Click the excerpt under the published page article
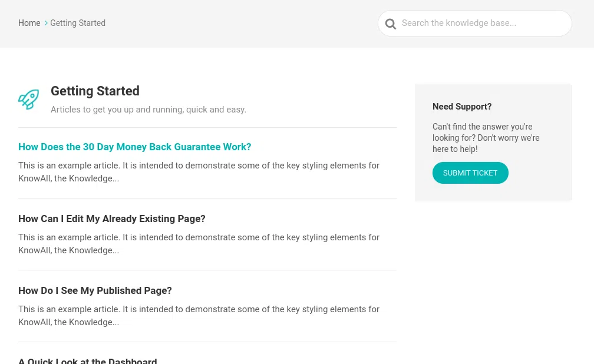 (x=199, y=316)
